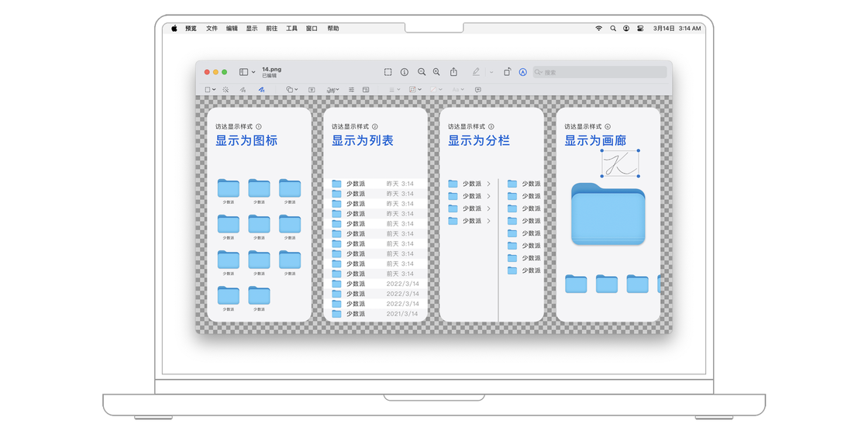The image size is (868, 434).
Task: Open the Shapes dropdown
Action: coord(291,89)
